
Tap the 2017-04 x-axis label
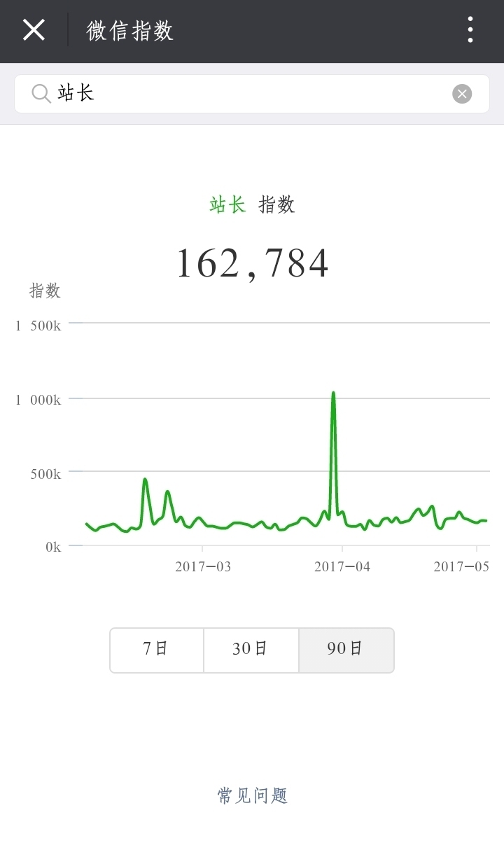pos(342,566)
